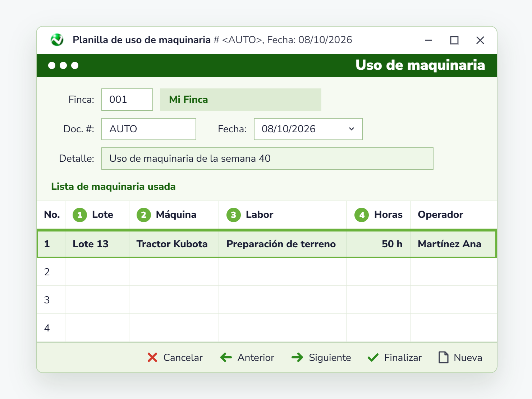Minimize the Planilla de uso window

(428, 40)
